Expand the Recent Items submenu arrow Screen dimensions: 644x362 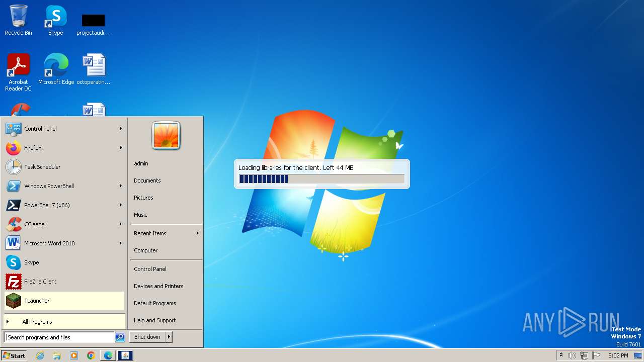pos(197,233)
